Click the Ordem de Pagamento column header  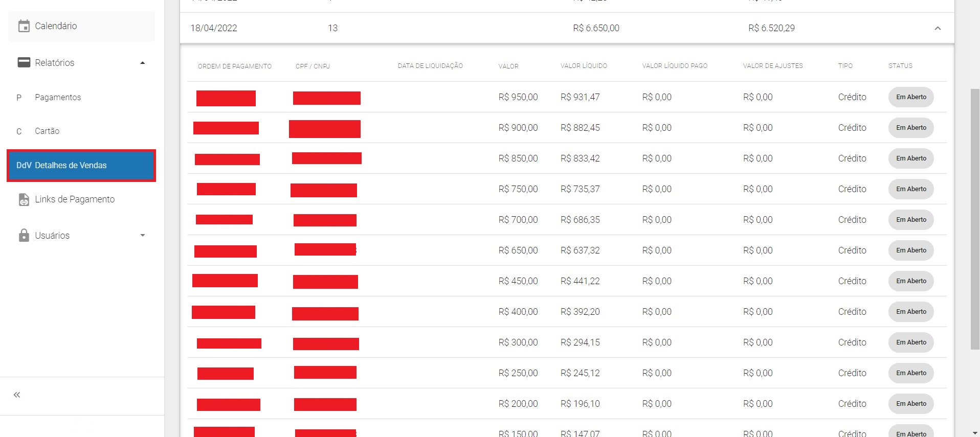pyautogui.click(x=235, y=66)
